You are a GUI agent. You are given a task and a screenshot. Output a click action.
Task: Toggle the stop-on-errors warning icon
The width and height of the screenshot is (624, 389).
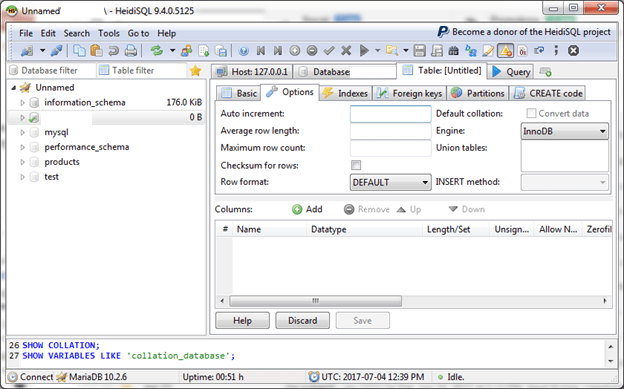505,51
